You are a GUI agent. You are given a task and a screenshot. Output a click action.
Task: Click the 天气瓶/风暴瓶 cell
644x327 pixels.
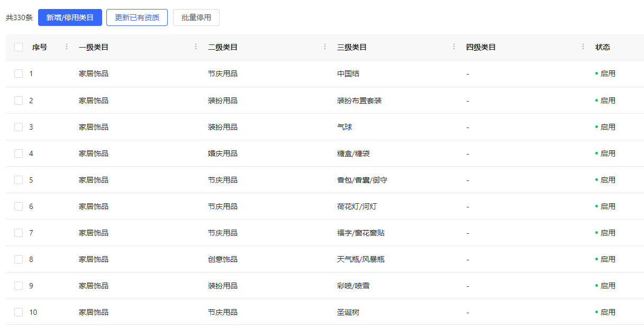(x=361, y=259)
